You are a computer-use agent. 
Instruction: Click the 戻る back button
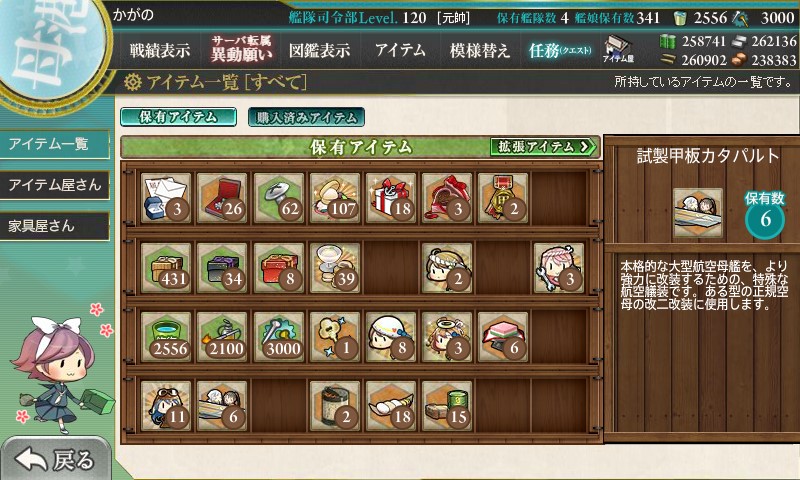coord(55,459)
